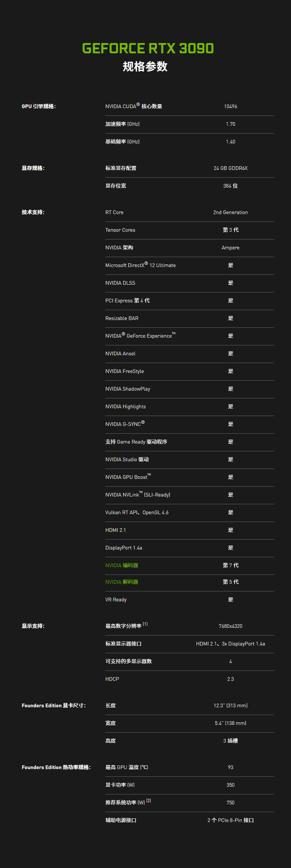Select the HDMI 2.1、3x DisplayPort 1.4a value
The height and width of the screenshot is (868, 291).
click(x=230, y=644)
